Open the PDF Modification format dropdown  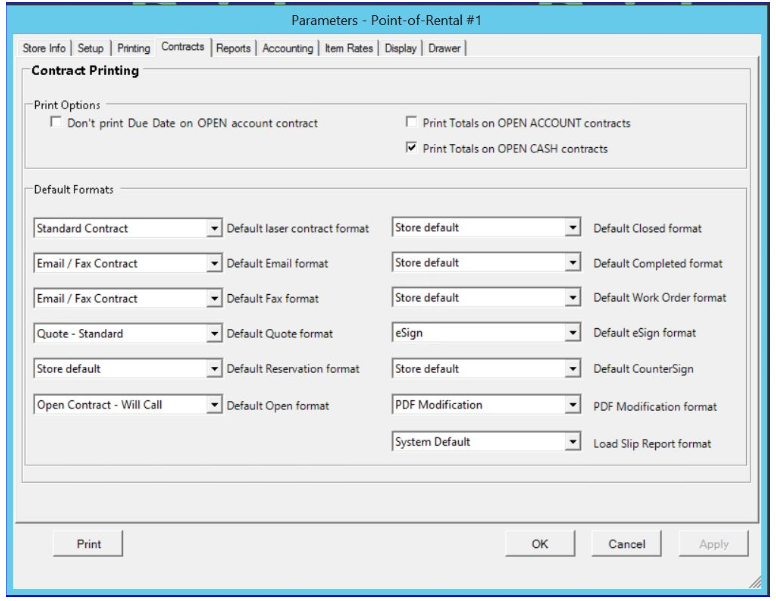[x=573, y=406]
